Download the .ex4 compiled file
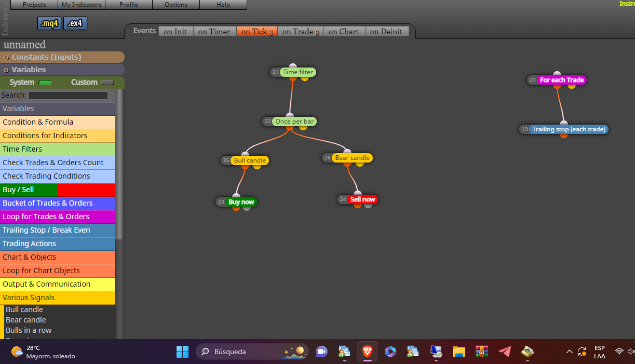 [x=75, y=23]
